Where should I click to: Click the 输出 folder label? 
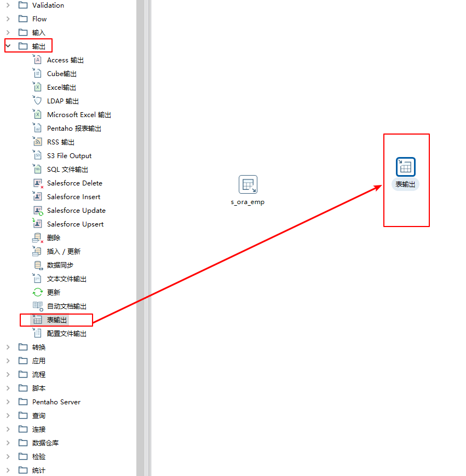tap(39, 46)
